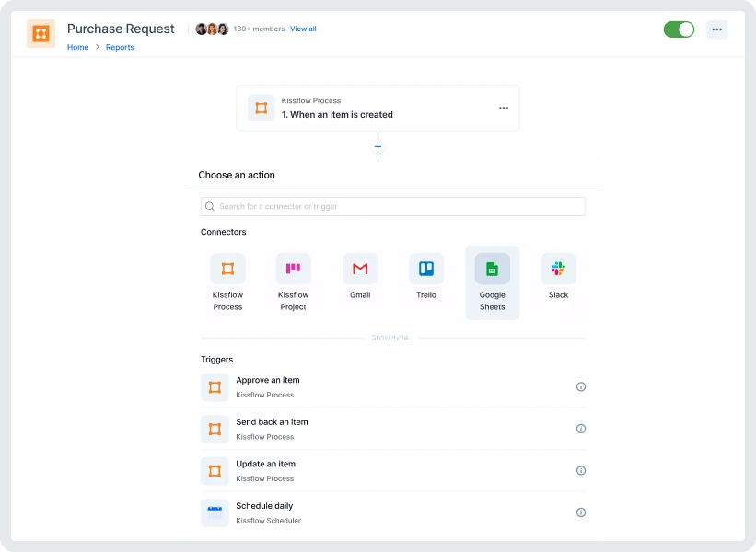Select the Kissflow Process connector
This screenshot has height=552, width=756.
(227, 282)
